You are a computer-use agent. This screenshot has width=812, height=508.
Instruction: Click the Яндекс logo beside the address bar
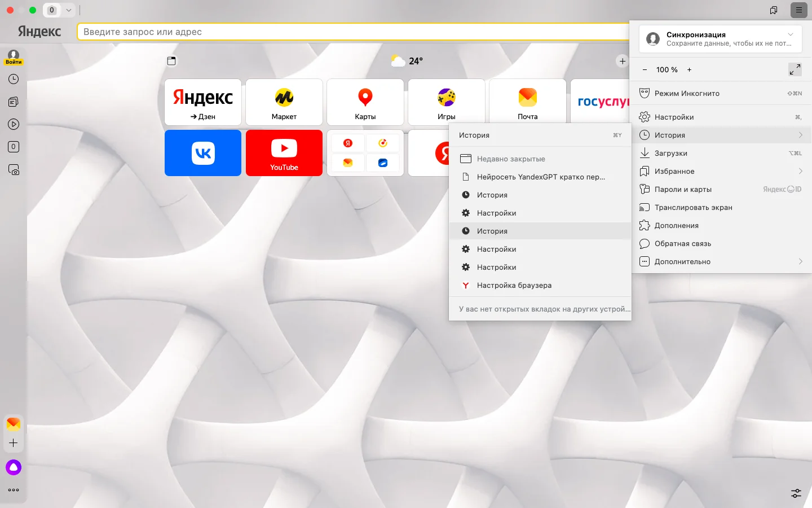point(39,32)
